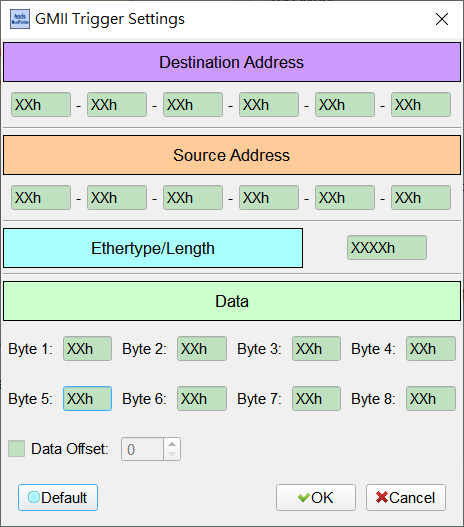The width and height of the screenshot is (464, 527).
Task: Click the Destination Address header bar
Action: pos(232,62)
